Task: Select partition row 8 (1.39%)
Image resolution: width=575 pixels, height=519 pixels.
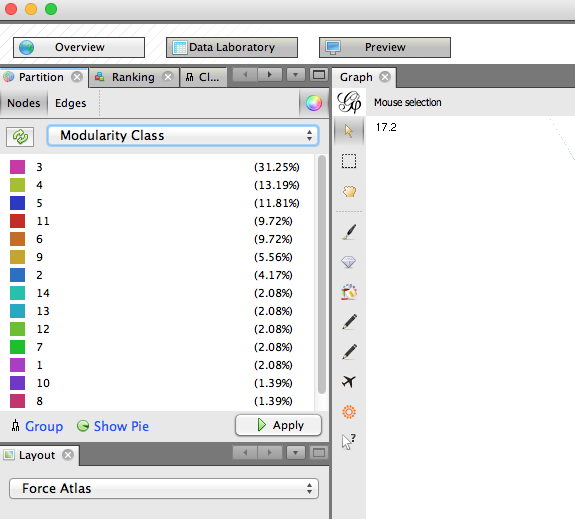Action: pyautogui.click(x=157, y=401)
